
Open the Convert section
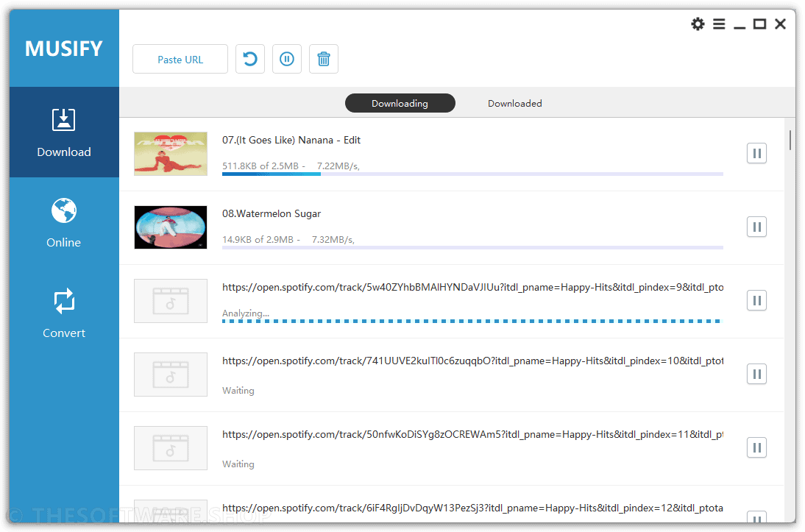[x=64, y=313]
